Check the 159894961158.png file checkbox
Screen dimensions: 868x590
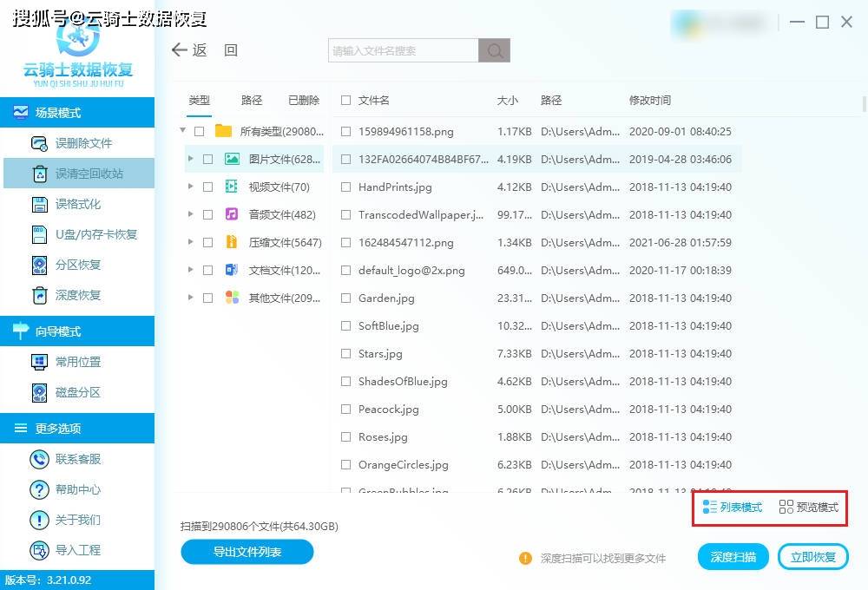pos(346,132)
